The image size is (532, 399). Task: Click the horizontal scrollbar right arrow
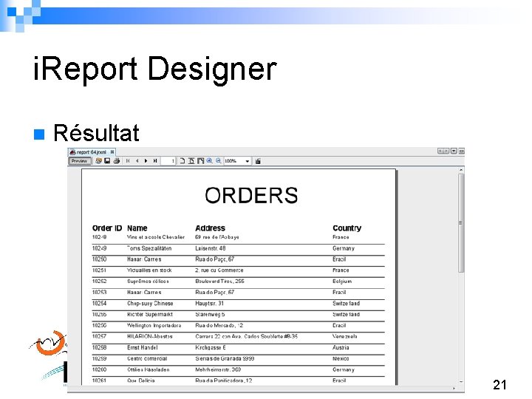tap(454, 389)
